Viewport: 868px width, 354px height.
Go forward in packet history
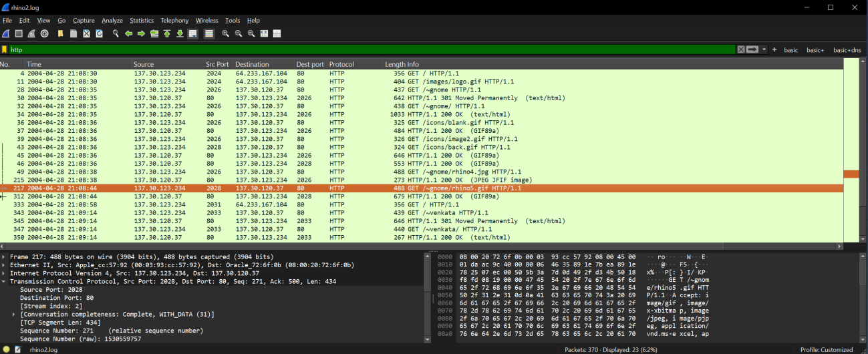pyautogui.click(x=141, y=33)
